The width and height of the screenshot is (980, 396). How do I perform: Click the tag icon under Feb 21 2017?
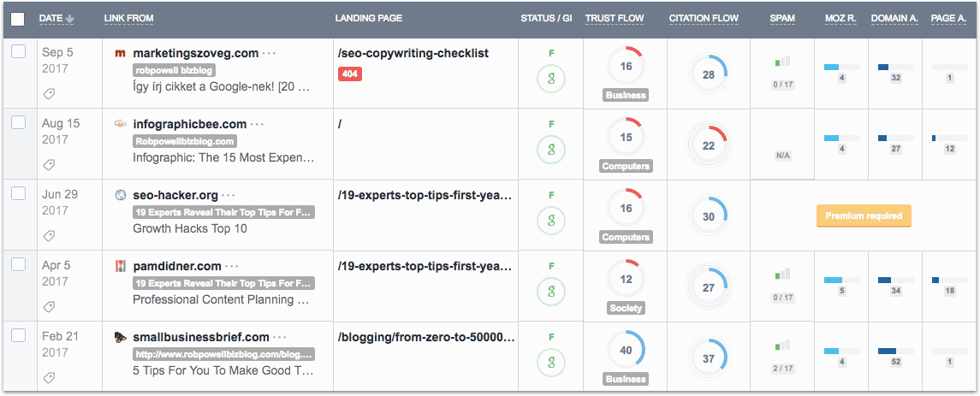point(49,377)
